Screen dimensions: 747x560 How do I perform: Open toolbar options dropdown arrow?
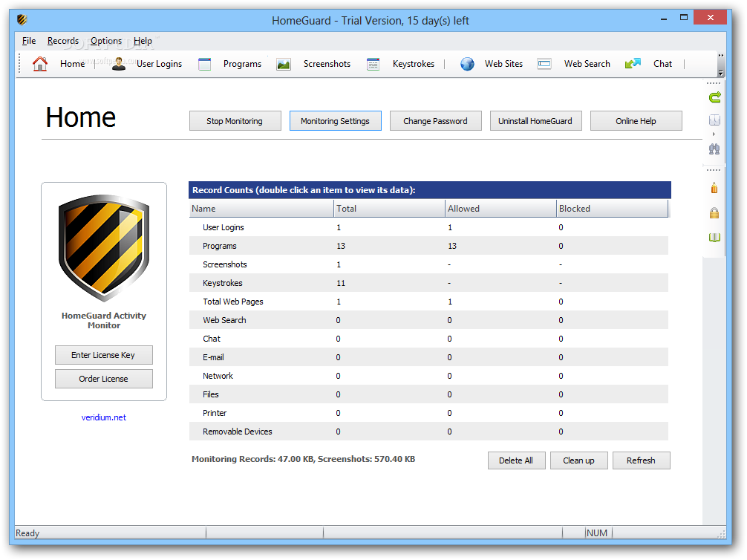(721, 73)
